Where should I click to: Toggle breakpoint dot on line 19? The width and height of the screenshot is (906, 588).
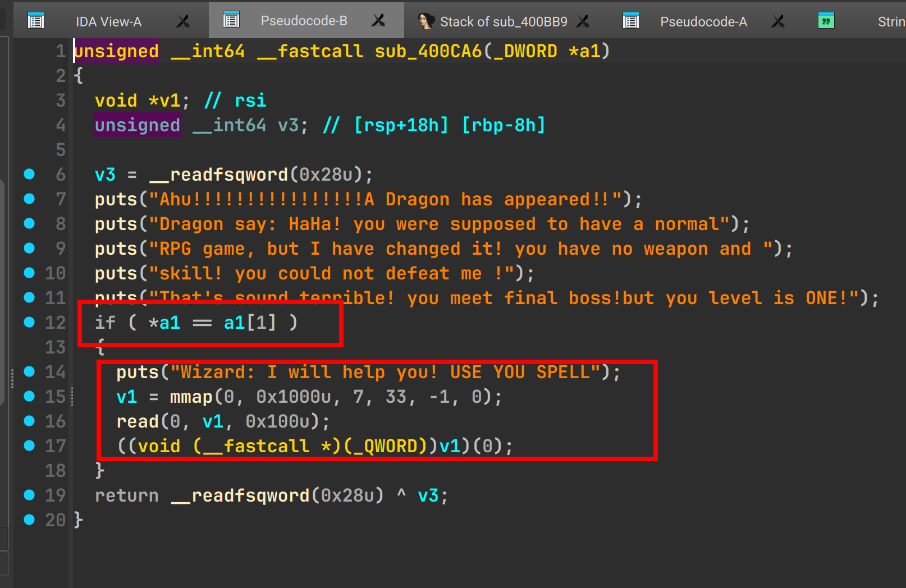tap(29, 495)
